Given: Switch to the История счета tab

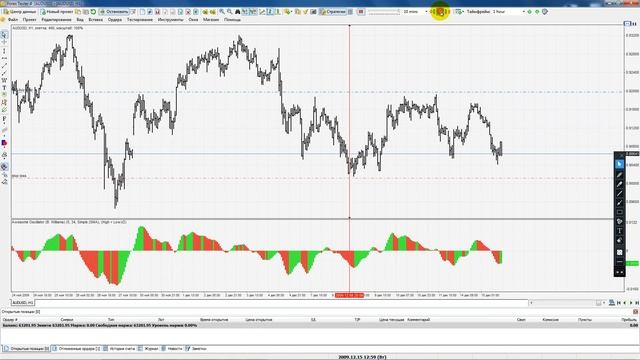Looking at the screenshot, I should (x=119, y=349).
